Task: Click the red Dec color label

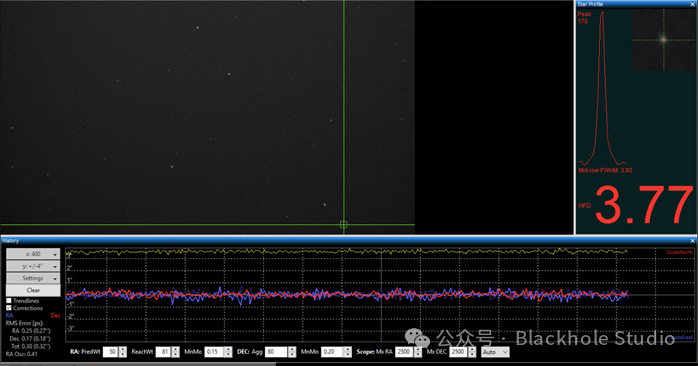Action: tap(56, 315)
